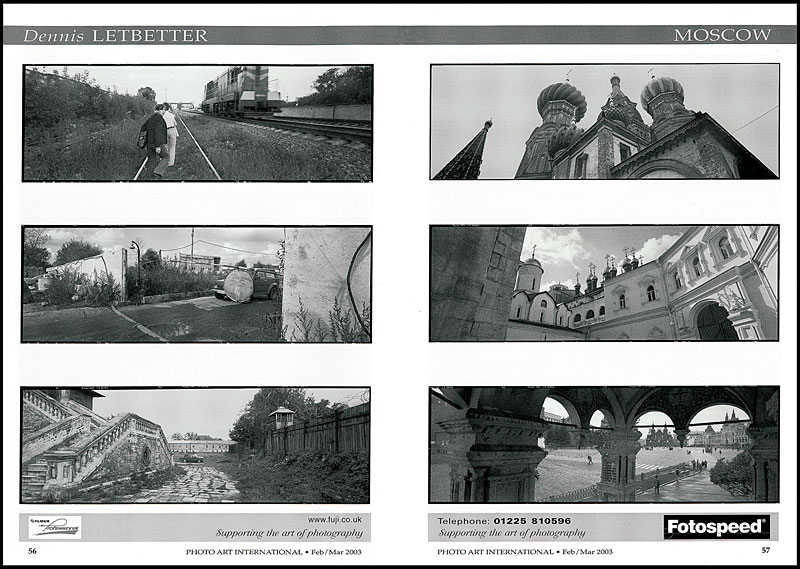Viewport: 800px width, 569px height.
Task: Open the railway photo with kissing couple
Action: pyautogui.click(x=198, y=123)
